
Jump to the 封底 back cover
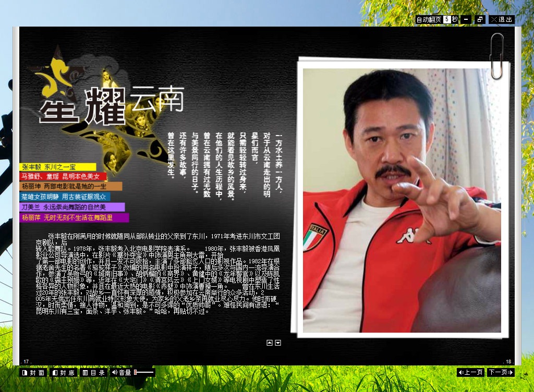[x=64, y=373]
